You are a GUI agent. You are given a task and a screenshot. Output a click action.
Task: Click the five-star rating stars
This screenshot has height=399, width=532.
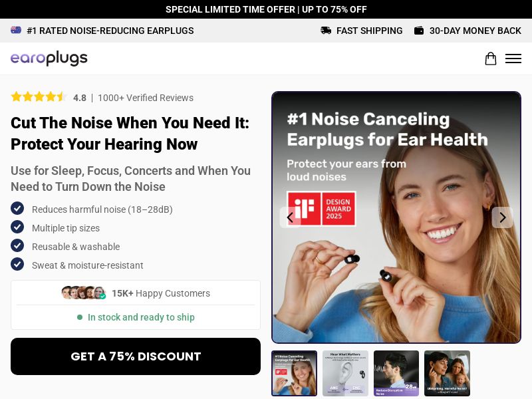pyautogui.click(x=39, y=97)
